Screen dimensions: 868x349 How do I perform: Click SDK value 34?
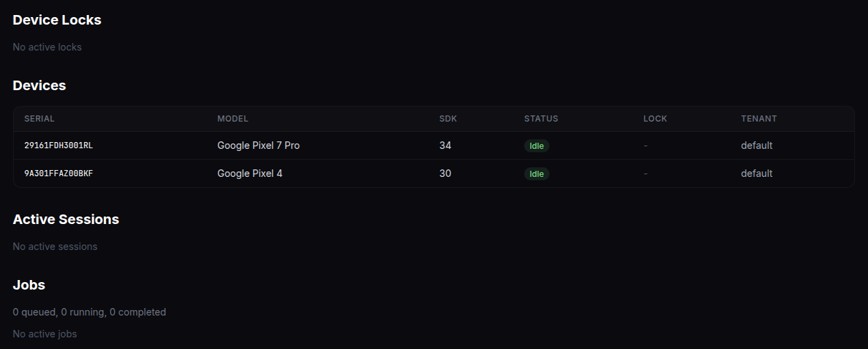coord(445,145)
